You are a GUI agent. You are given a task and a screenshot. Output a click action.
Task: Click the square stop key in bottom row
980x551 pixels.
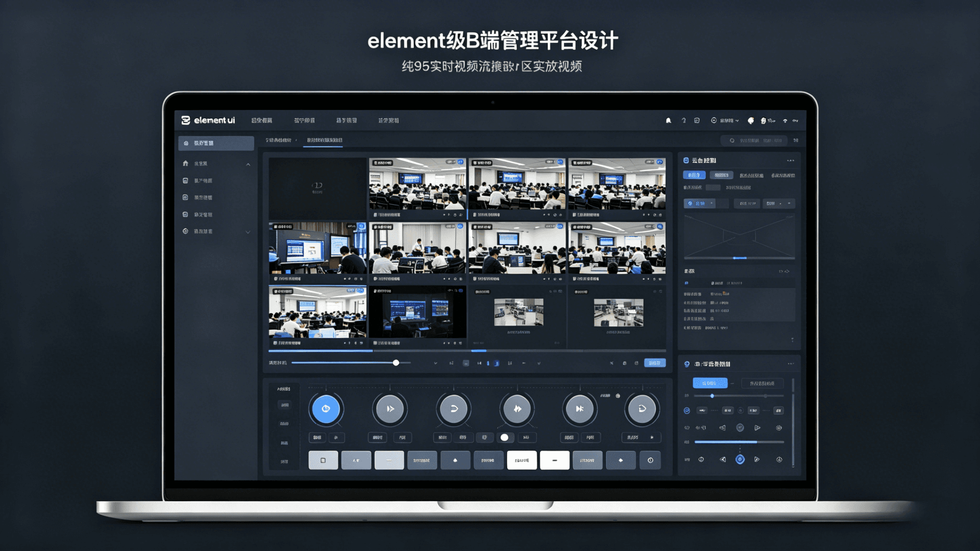[x=323, y=460]
